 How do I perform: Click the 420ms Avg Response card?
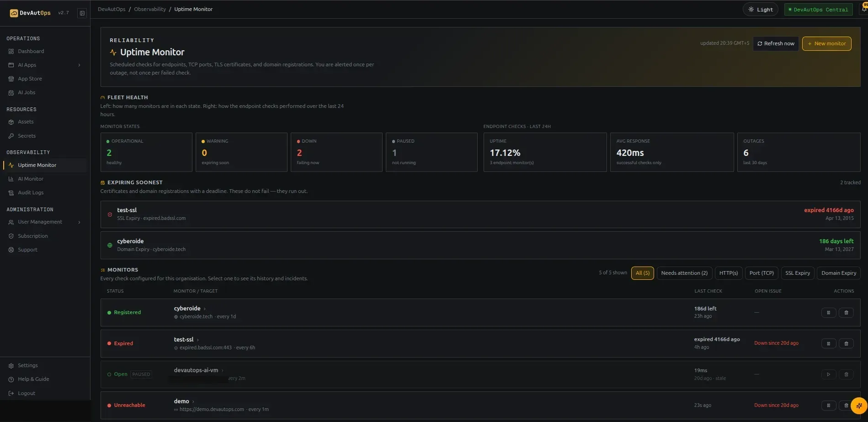click(x=672, y=152)
